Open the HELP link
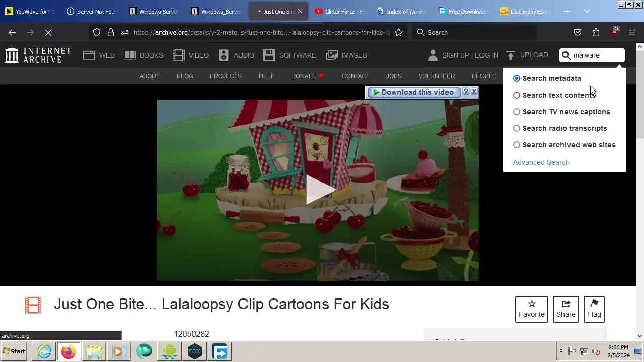The height and width of the screenshot is (362, 644). point(267,76)
